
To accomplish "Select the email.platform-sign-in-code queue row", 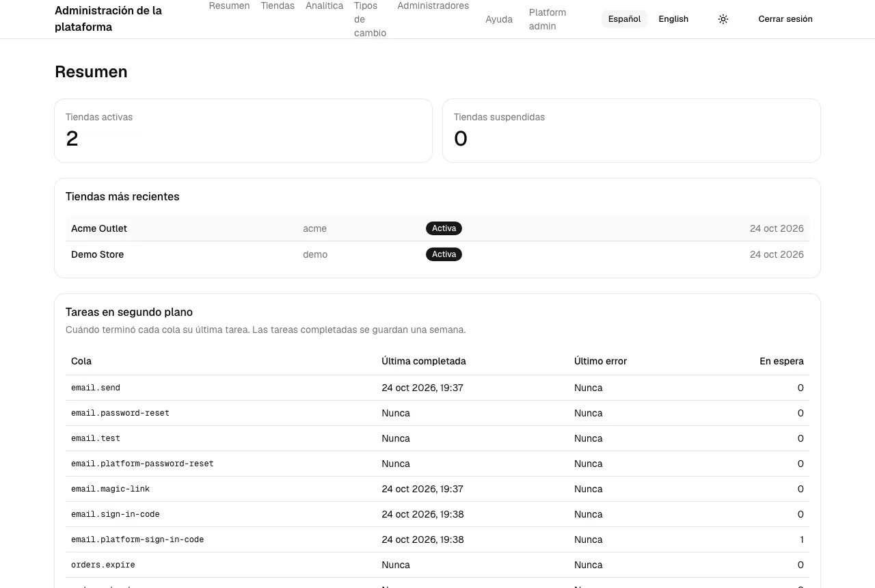I will [437, 539].
